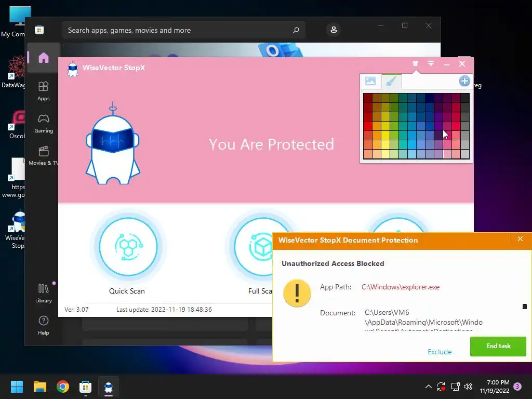This screenshot has height=399, width=532.
Task: Click the End task button
Action: click(498, 346)
